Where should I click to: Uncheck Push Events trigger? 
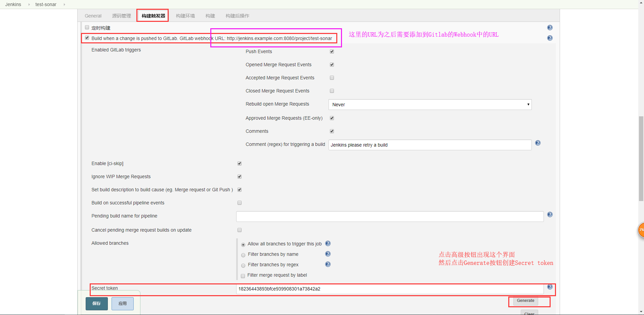pos(332,51)
